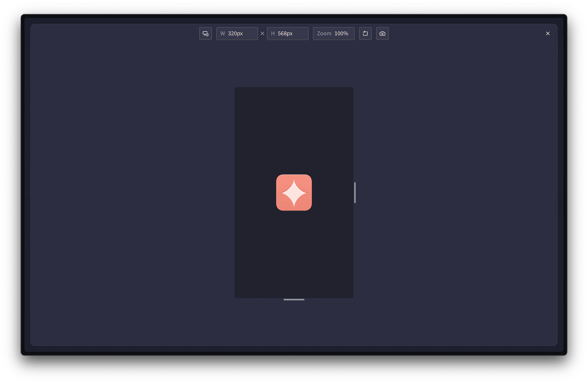Viewport: 588px width, 383px height.
Task: Capture a screenshot with the camera icon
Action: pos(382,33)
